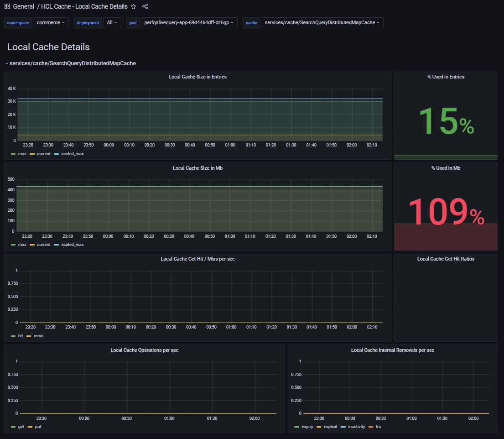Screen dimensions: 504x439
Task: Click the put legend color swatch in Operations panel
Action: (31, 427)
